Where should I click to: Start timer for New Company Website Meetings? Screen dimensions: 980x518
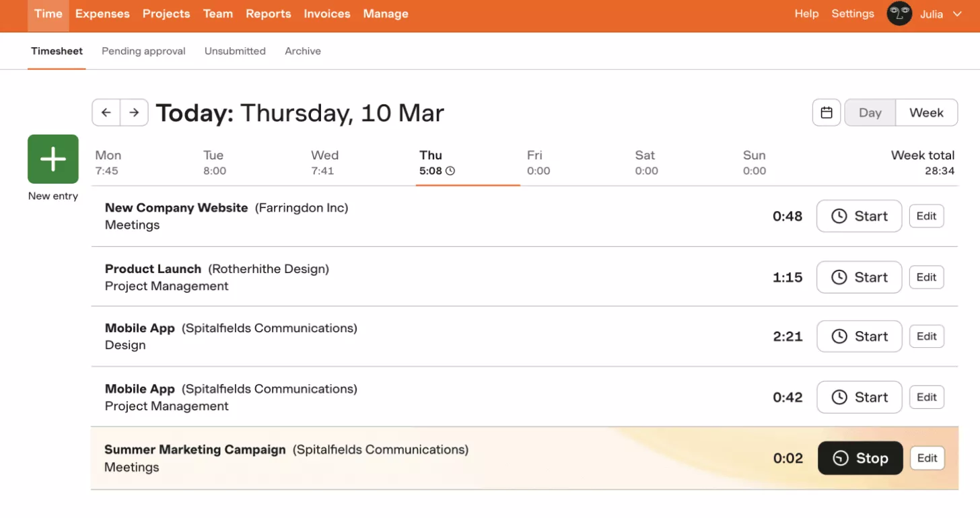[859, 216]
